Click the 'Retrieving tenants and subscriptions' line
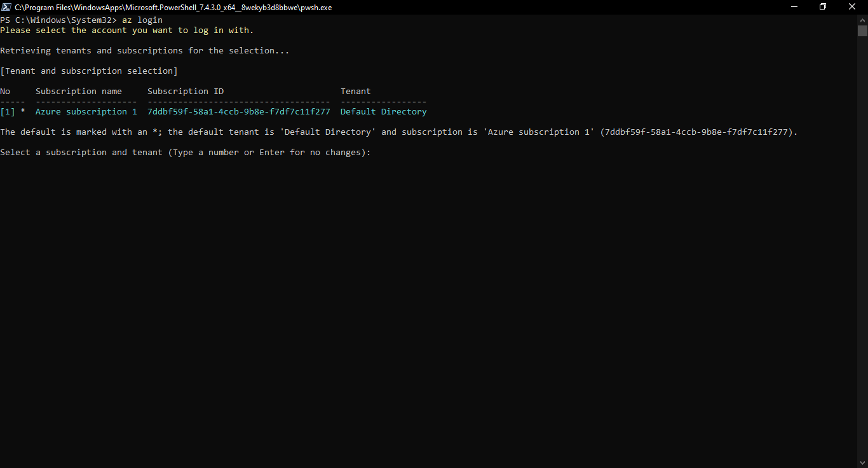This screenshot has width=868, height=468. point(145,51)
